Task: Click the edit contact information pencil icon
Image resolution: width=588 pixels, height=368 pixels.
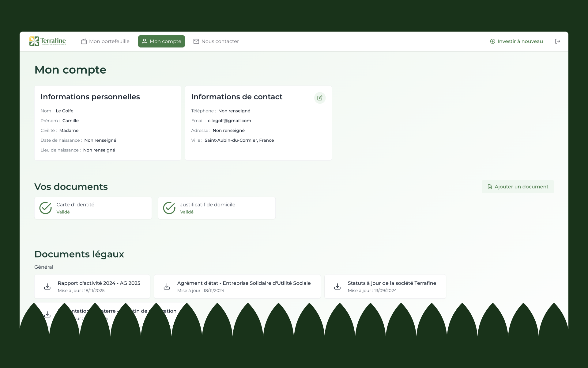Action: (320, 98)
